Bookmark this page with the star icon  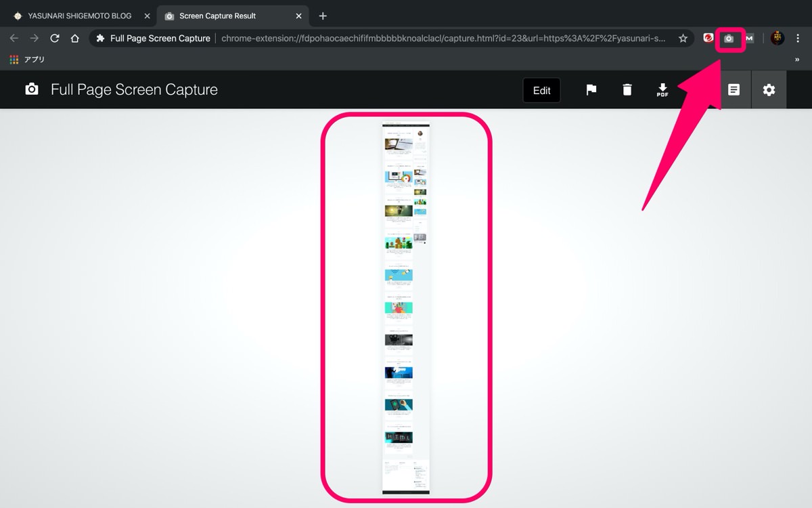click(683, 39)
